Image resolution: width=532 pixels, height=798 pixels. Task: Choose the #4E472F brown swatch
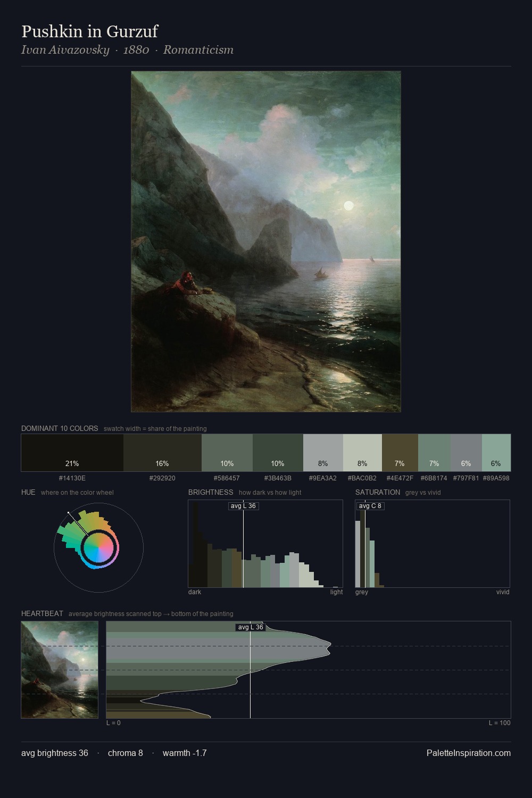coord(400,453)
